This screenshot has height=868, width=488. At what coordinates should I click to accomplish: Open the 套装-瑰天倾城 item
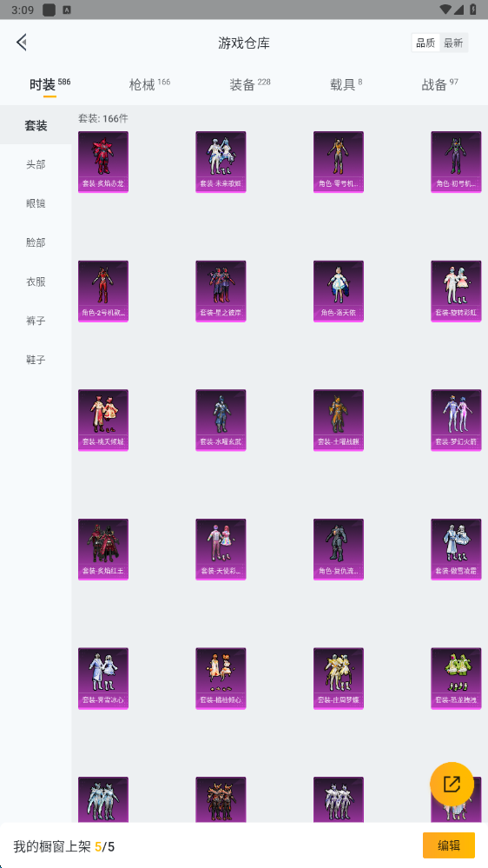pyautogui.click(x=103, y=421)
